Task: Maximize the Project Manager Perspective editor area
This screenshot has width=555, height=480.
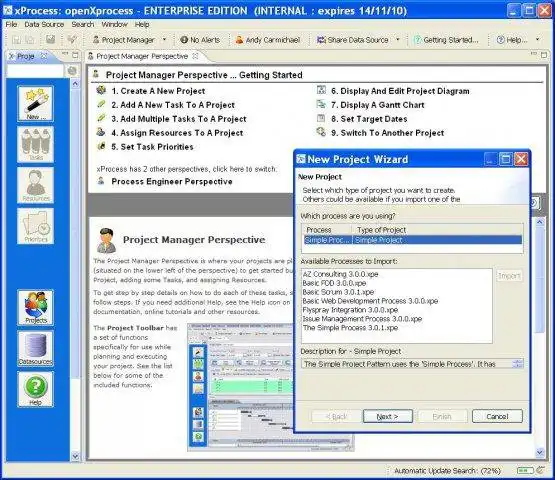Action: point(544,55)
